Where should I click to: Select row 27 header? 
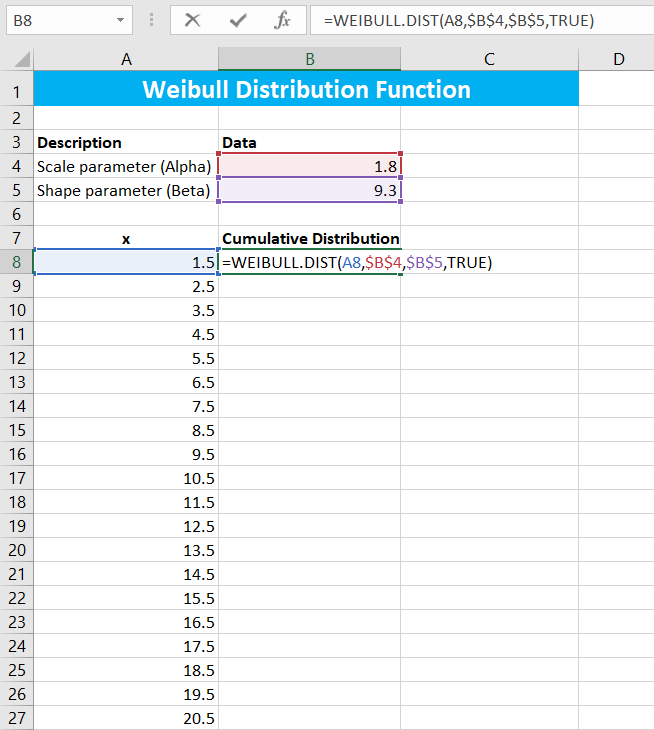tap(17, 718)
